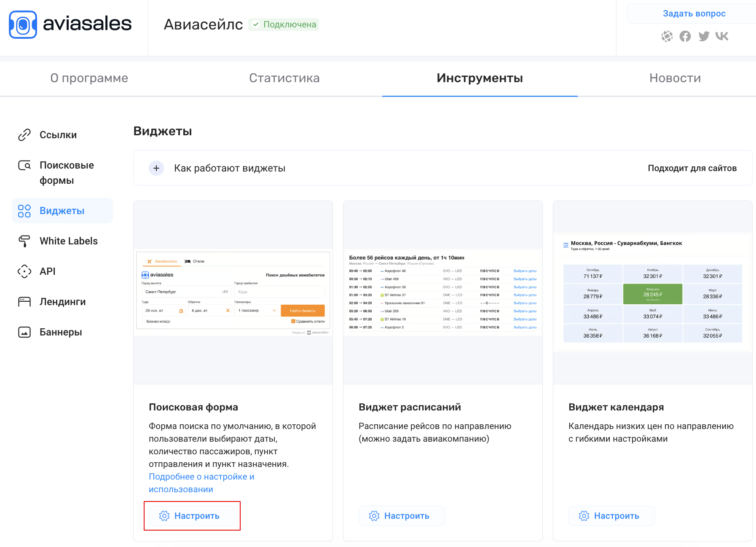756x547 pixels.
Task: Open the VK social icon
Action: pos(722,37)
